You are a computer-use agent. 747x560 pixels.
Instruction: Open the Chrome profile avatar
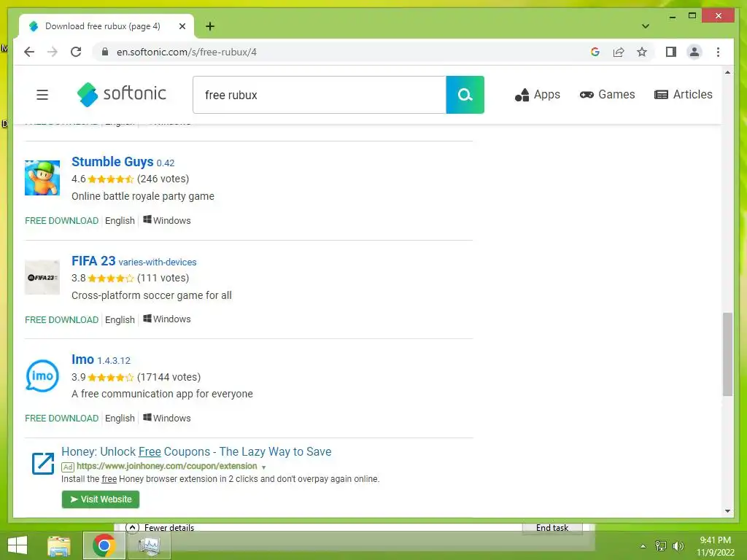[694, 52]
